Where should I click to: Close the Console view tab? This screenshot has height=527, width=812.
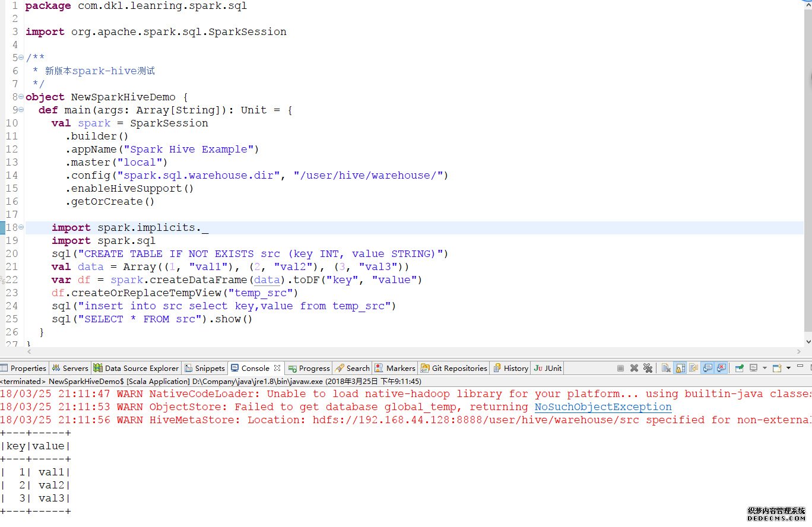(x=277, y=368)
